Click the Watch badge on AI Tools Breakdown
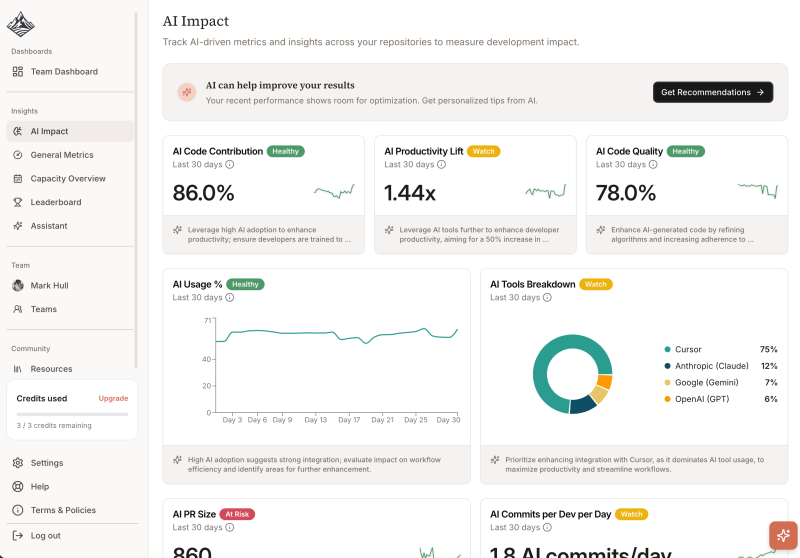Image resolution: width=800 pixels, height=558 pixels. pos(596,284)
